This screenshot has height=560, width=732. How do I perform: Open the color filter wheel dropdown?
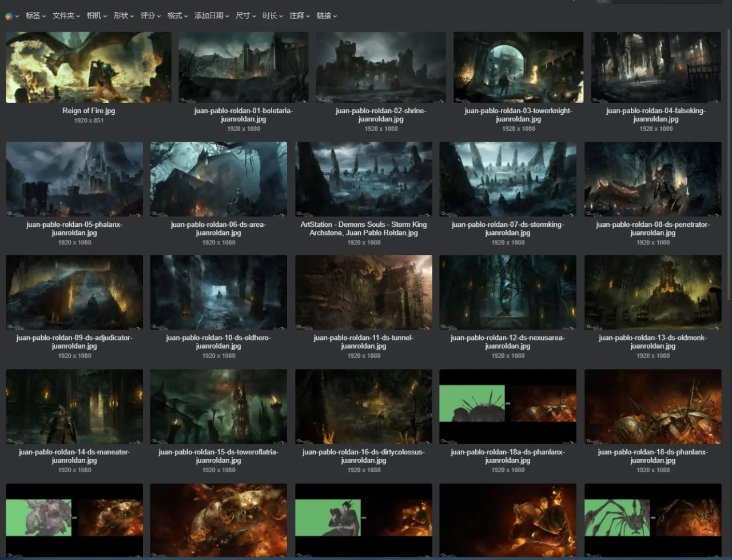pyautogui.click(x=12, y=16)
